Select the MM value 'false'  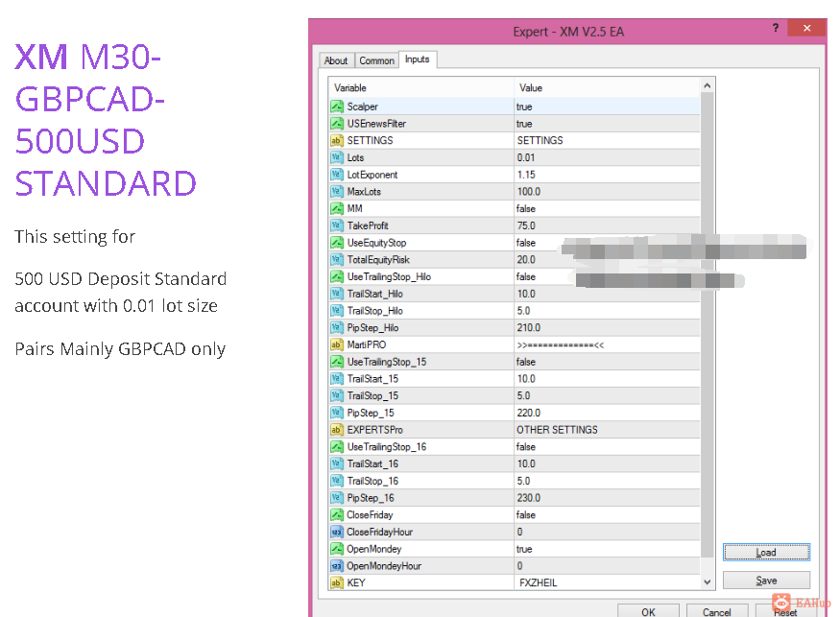click(x=526, y=208)
